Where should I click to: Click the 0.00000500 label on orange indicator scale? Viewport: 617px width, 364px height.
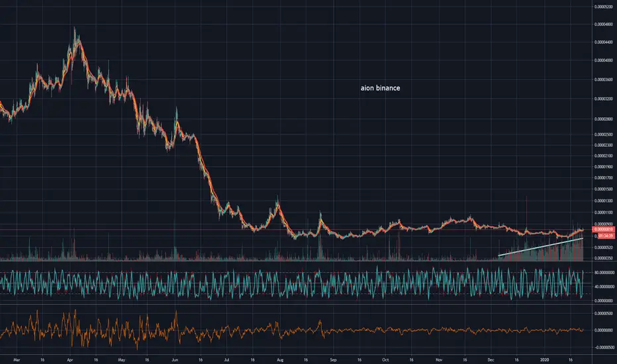point(604,314)
